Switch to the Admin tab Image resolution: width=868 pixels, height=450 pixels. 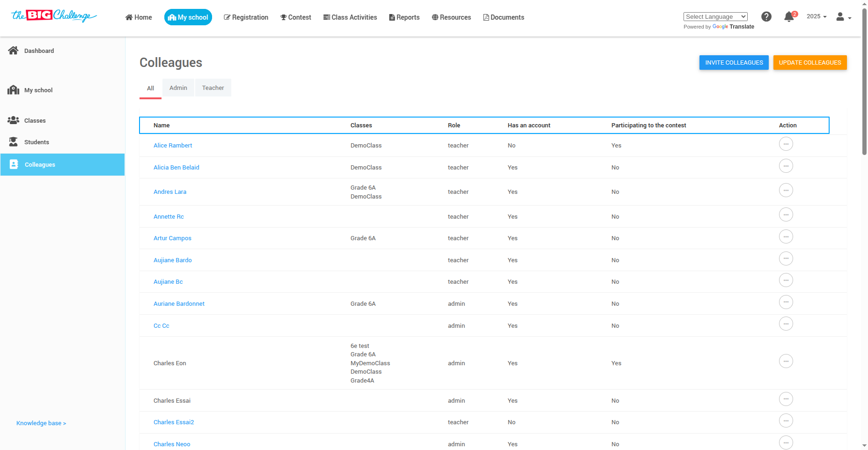pyautogui.click(x=178, y=88)
